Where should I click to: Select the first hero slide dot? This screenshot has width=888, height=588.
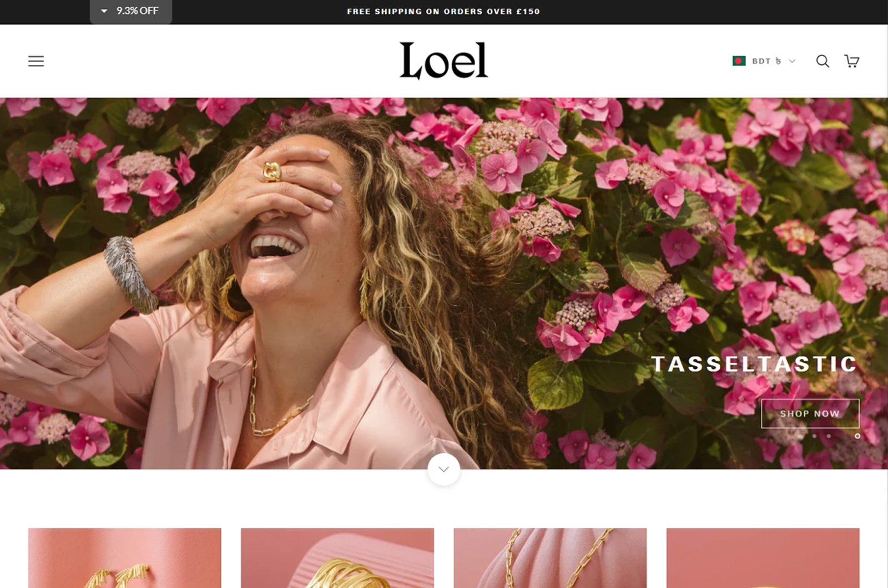800,436
